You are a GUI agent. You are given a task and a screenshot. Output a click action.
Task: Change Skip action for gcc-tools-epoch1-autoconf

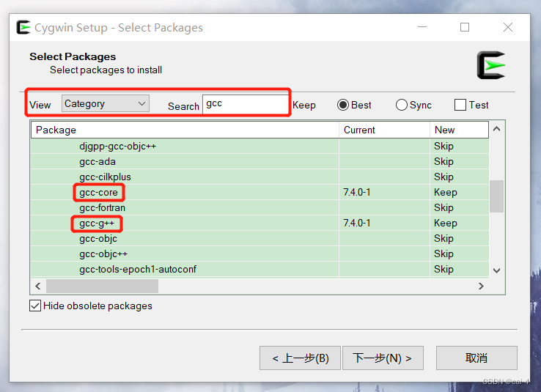(x=444, y=269)
